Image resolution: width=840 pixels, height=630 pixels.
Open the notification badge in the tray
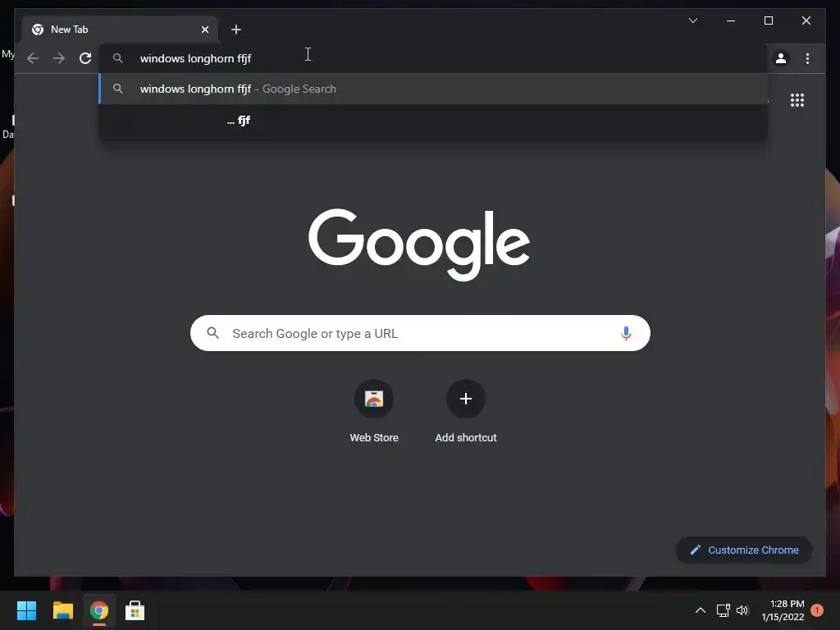click(x=817, y=610)
